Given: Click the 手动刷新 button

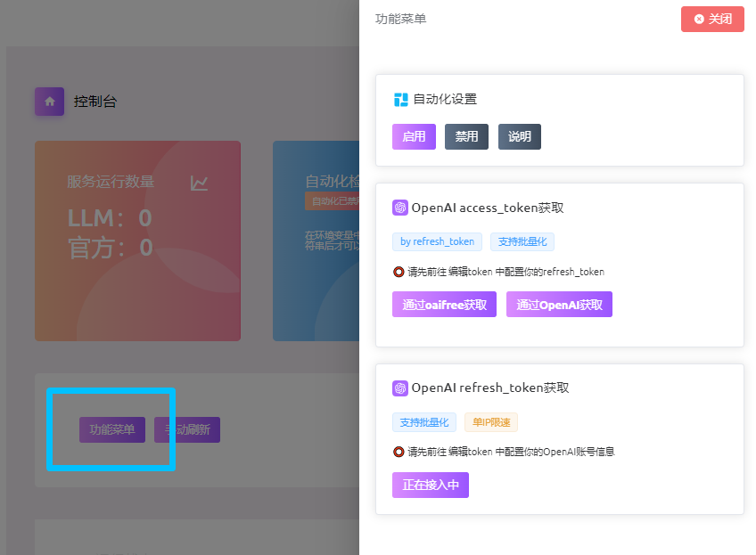Looking at the screenshot, I should click(187, 429).
